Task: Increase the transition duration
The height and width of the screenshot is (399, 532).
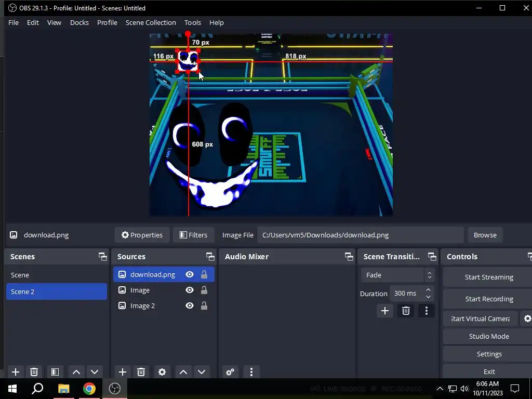Action: 428,290
